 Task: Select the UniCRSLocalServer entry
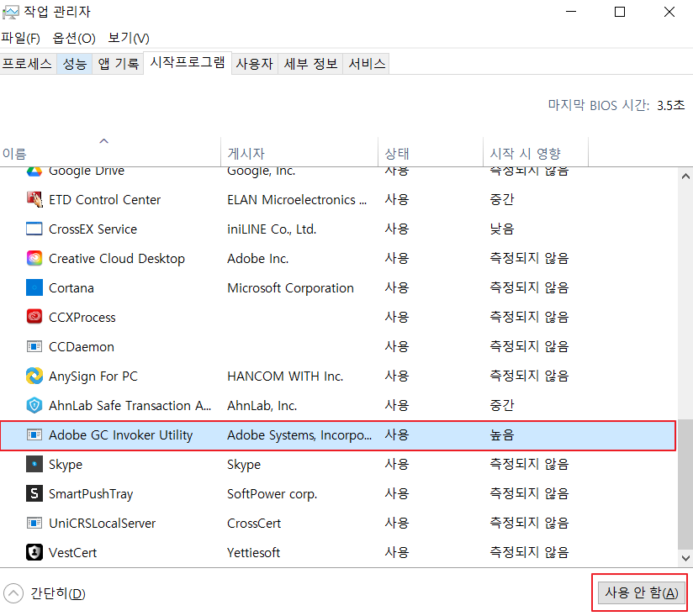102,523
